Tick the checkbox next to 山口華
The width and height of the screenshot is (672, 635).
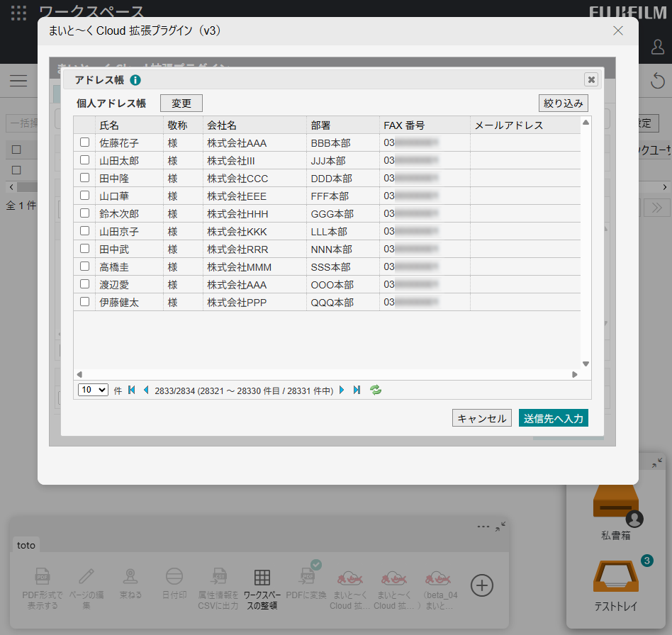pos(85,196)
